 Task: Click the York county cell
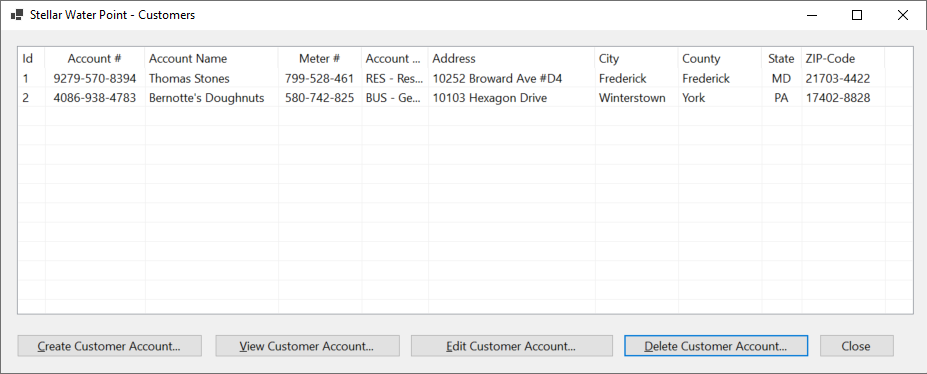(693, 98)
